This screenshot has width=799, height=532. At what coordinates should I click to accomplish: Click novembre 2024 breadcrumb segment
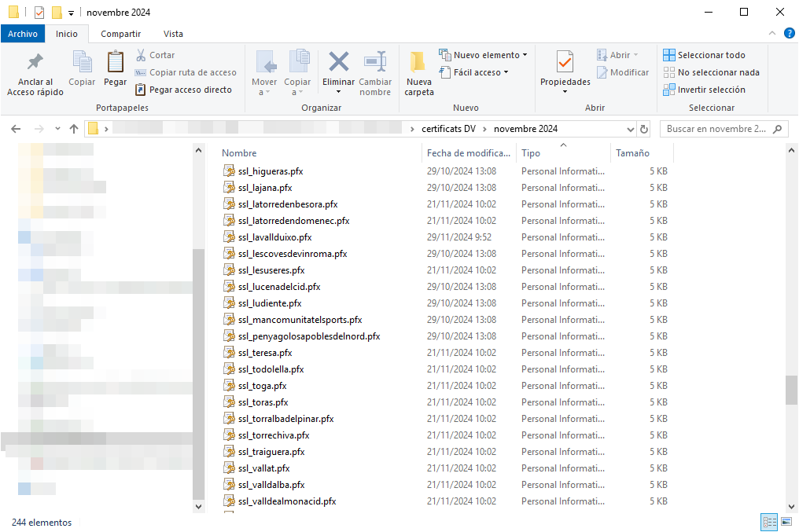[x=525, y=129]
